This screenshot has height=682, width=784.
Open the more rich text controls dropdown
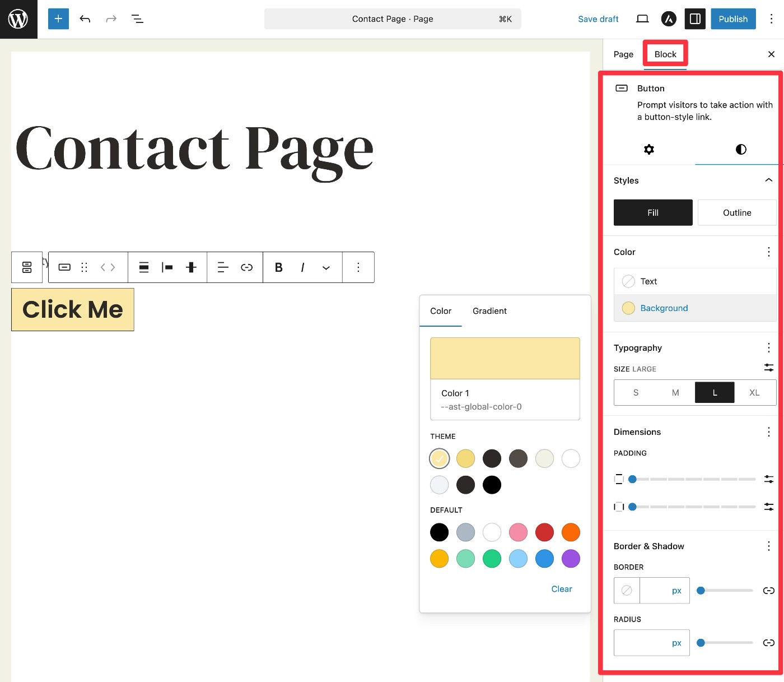326,267
